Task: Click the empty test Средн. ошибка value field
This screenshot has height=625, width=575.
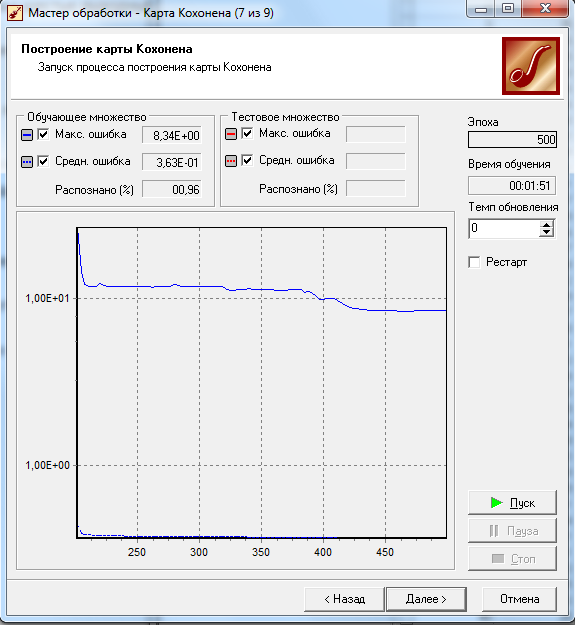Action: click(376, 161)
